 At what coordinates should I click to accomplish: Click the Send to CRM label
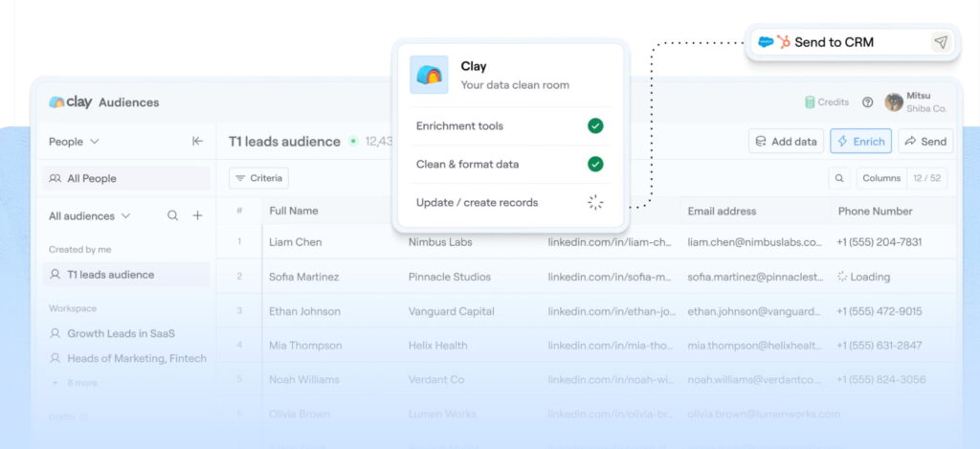click(835, 42)
